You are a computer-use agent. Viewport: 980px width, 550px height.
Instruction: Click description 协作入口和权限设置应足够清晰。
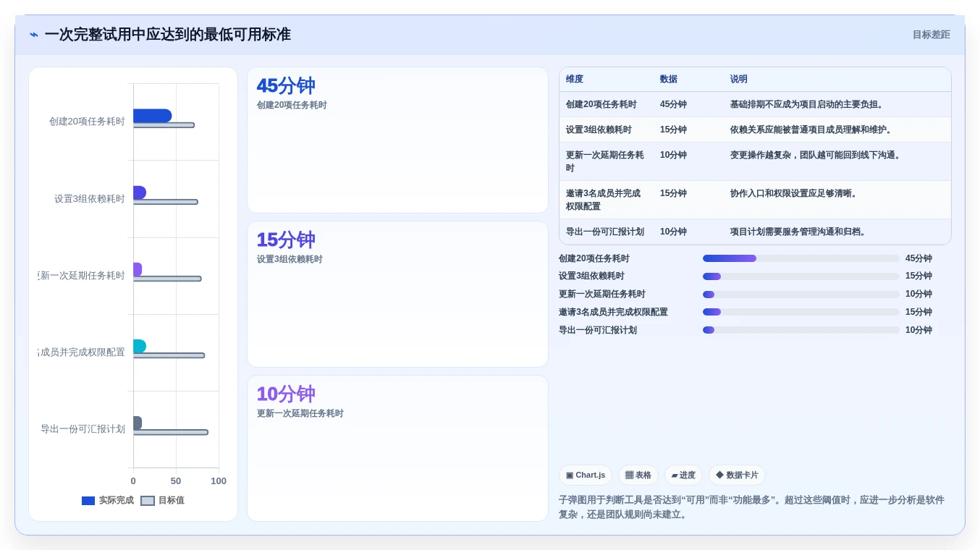click(795, 193)
